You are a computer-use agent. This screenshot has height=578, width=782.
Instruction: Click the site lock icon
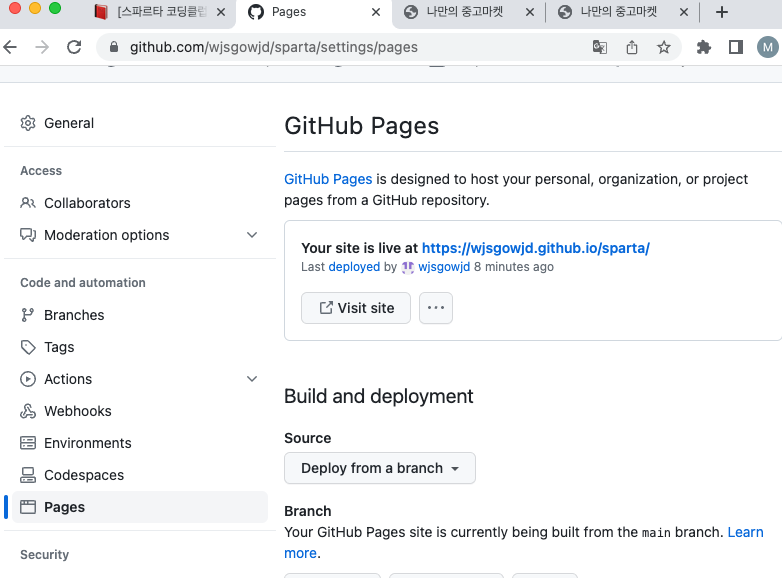pyautogui.click(x=114, y=47)
